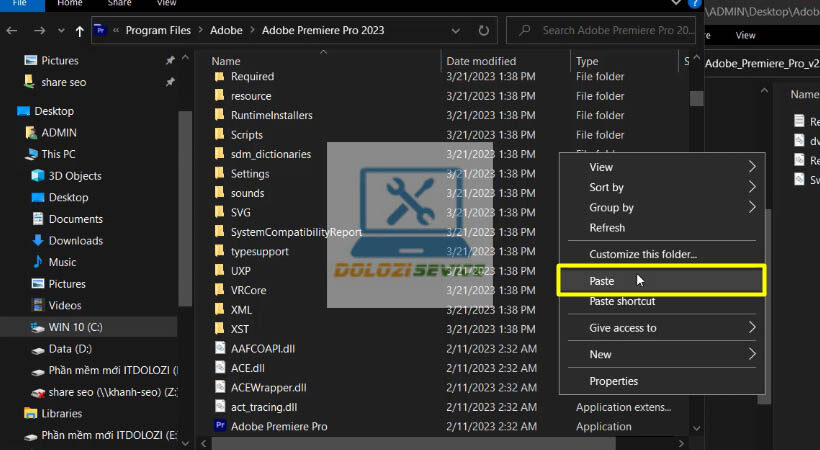This screenshot has width=820, height=450.
Task: Open the Sort by submenu
Action: (662, 187)
